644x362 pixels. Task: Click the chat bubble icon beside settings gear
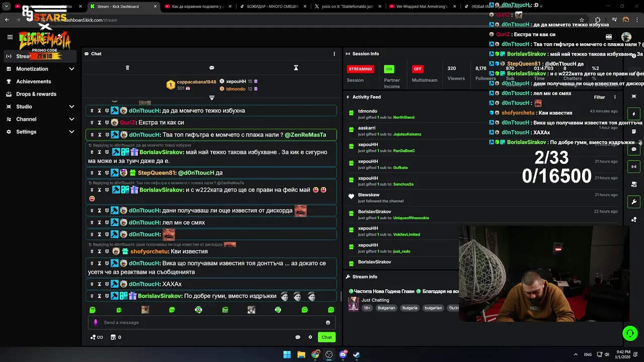pyautogui.click(x=298, y=337)
